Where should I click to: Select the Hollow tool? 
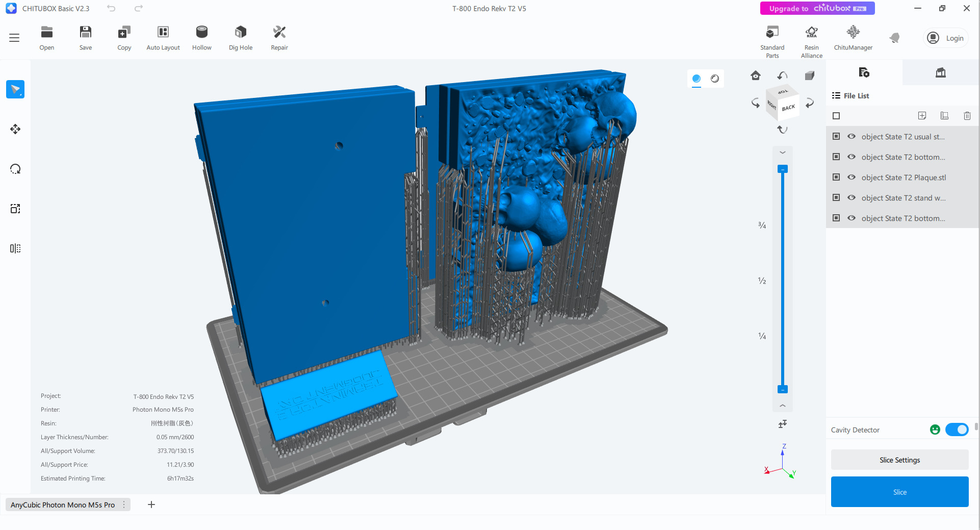tap(202, 38)
